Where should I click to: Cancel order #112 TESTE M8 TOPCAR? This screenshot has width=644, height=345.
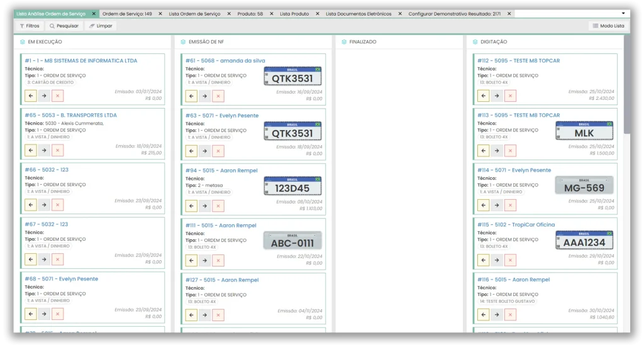tap(511, 96)
